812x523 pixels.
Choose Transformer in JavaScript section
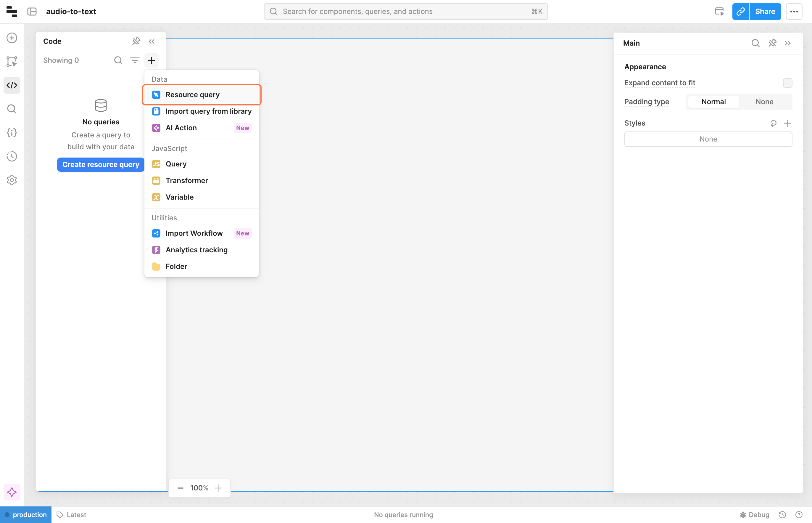[187, 181]
